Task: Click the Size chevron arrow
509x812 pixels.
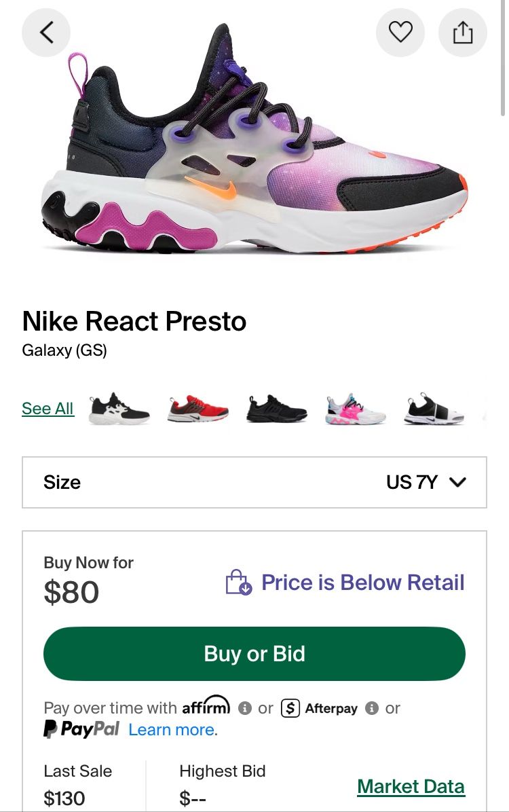Action: [458, 482]
